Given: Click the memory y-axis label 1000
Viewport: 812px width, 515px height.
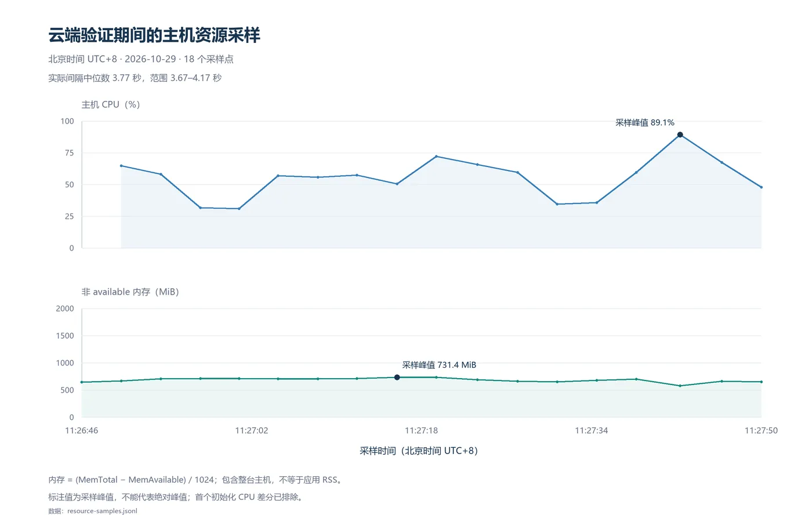Looking at the screenshot, I should coord(65,363).
